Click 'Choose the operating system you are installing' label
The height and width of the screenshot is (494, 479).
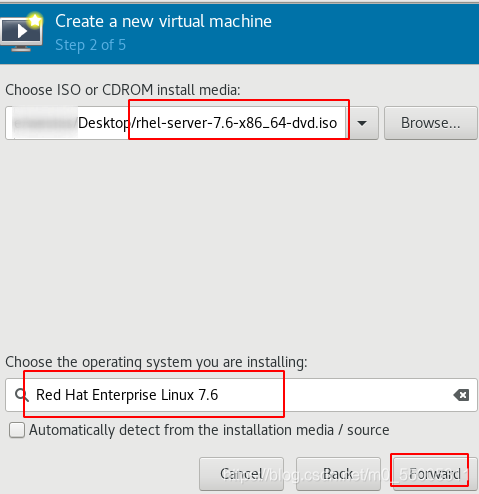click(156, 362)
